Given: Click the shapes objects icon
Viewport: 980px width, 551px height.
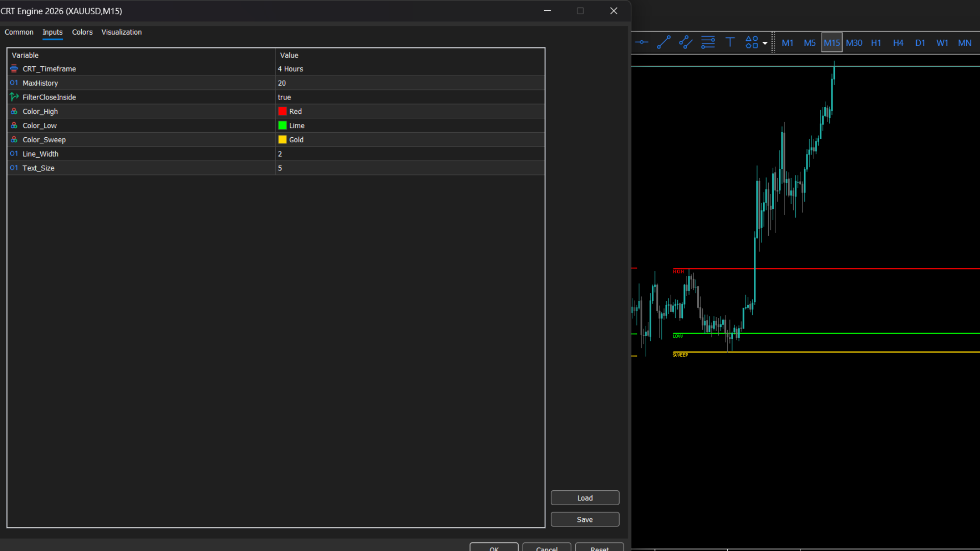Looking at the screenshot, I should coord(751,42).
